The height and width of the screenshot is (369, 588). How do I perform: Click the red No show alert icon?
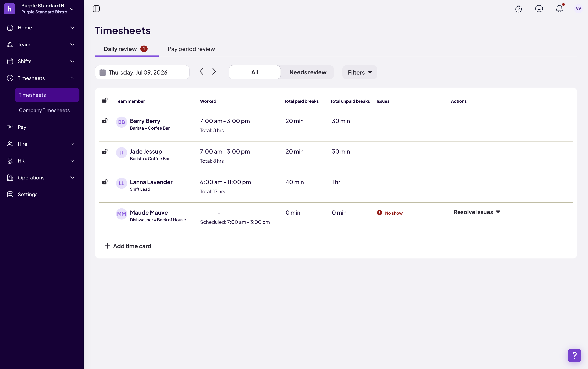379,213
